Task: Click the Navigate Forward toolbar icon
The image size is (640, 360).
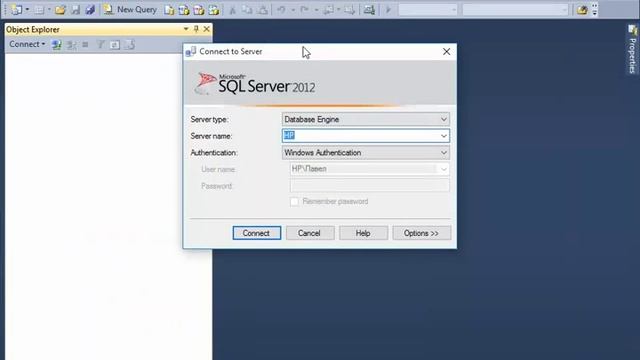Action: [349, 10]
